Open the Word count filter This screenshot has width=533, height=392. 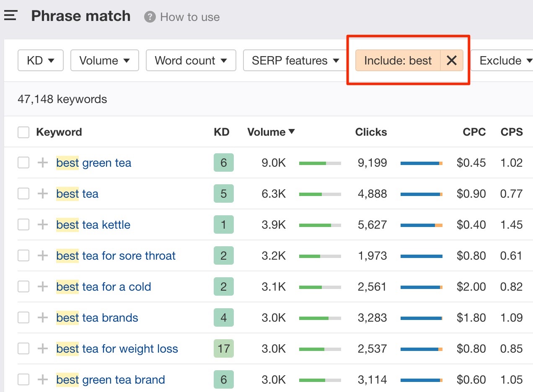point(191,60)
